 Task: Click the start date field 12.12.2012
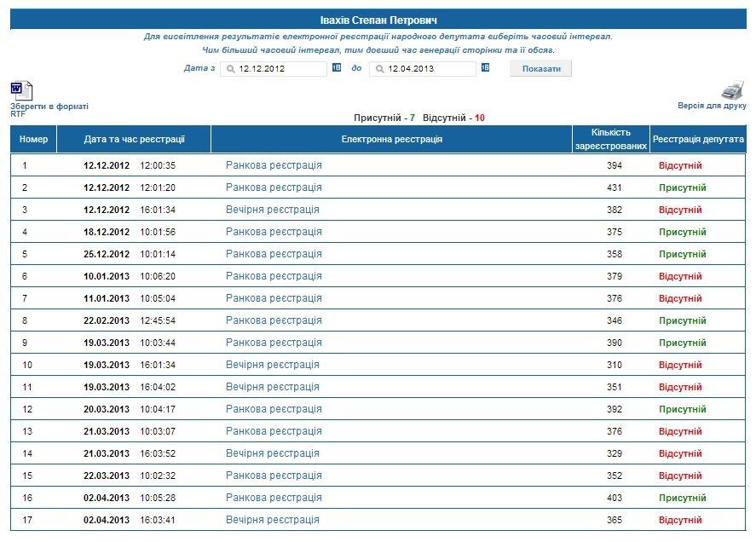point(277,69)
